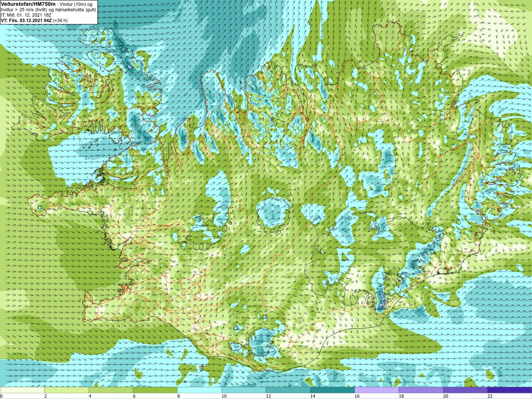Click the 'Vindur (10m) og' label
The width and height of the screenshot is (532, 399).
76,4
